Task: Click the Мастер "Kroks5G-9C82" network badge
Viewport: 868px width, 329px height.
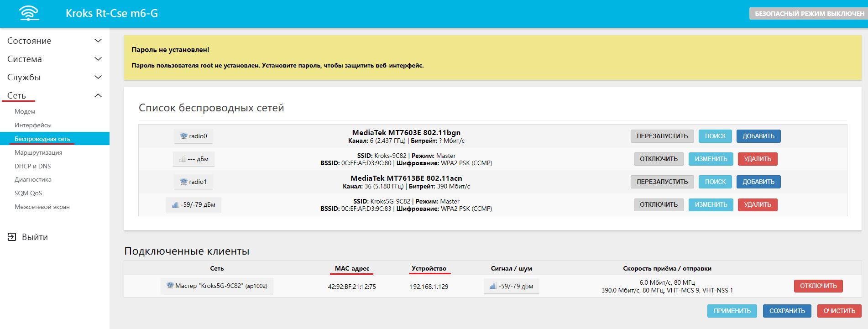Action: [217, 286]
